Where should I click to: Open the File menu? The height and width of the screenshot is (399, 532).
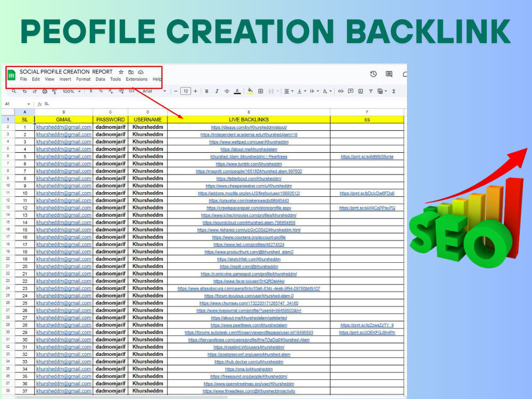(x=23, y=79)
